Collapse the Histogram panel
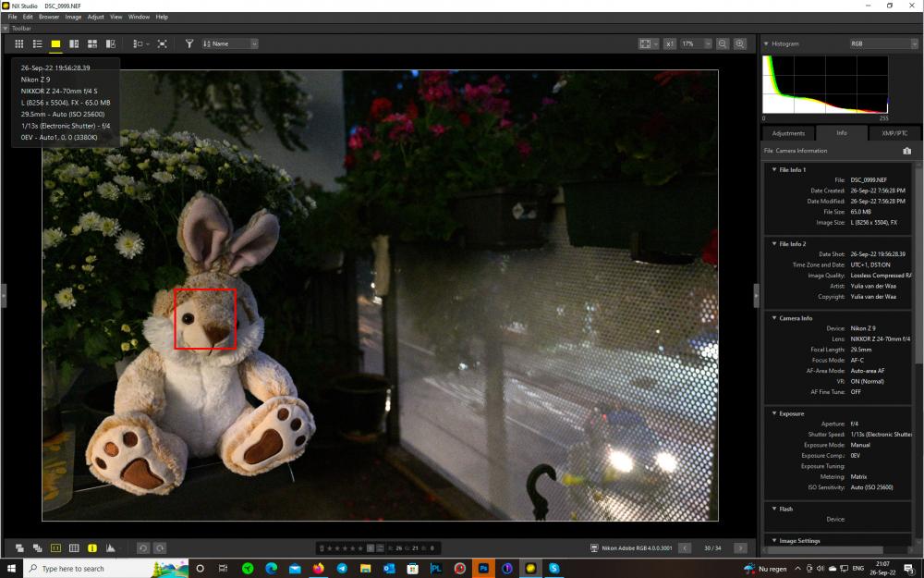This screenshot has width=924, height=578. point(766,43)
